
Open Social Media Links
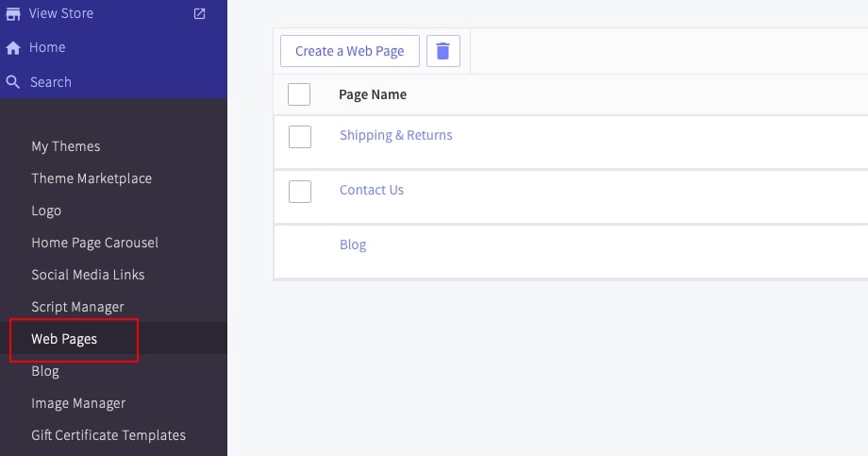(x=88, y=275)
